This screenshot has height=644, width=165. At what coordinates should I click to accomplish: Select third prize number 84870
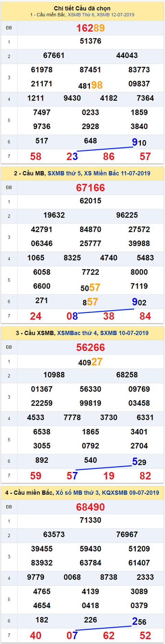90,230
